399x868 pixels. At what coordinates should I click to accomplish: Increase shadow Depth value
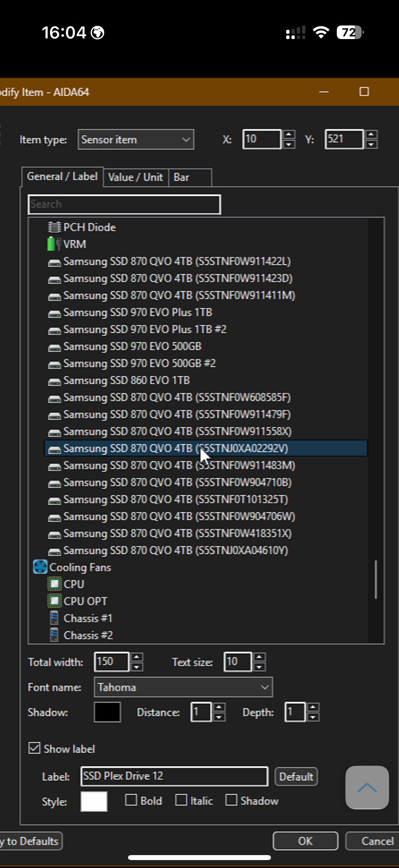[x=313, y=707]
